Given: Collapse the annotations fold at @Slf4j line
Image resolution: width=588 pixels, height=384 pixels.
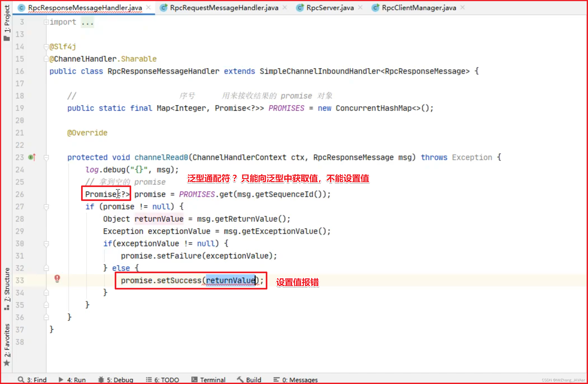Looking at the screenshot, I should click(x=46, y=47).
